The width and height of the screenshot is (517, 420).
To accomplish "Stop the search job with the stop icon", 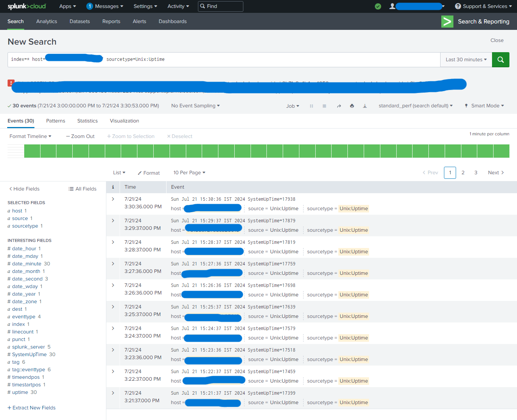I will (324, 106).
